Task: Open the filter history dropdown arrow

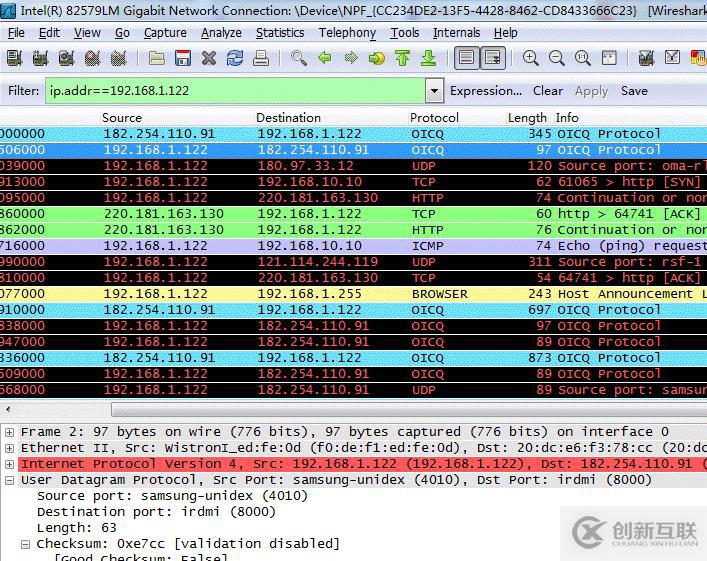Action: point(434,91)
